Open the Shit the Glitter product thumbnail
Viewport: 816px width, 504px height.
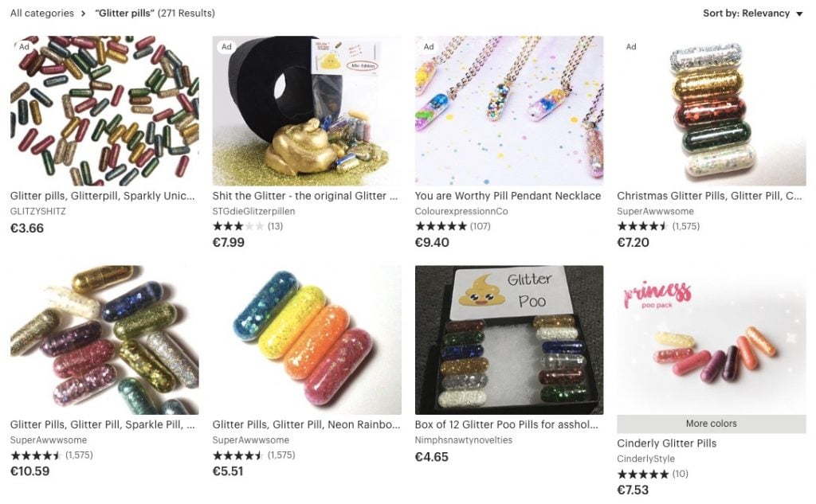(x=307, y=111)
